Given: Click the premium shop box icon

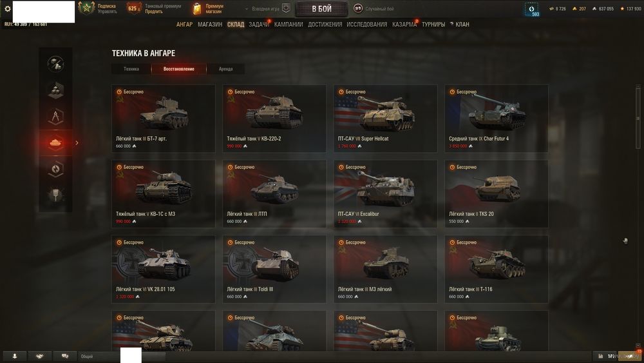Looking at the screenshot, I should (x=197, y=8).
